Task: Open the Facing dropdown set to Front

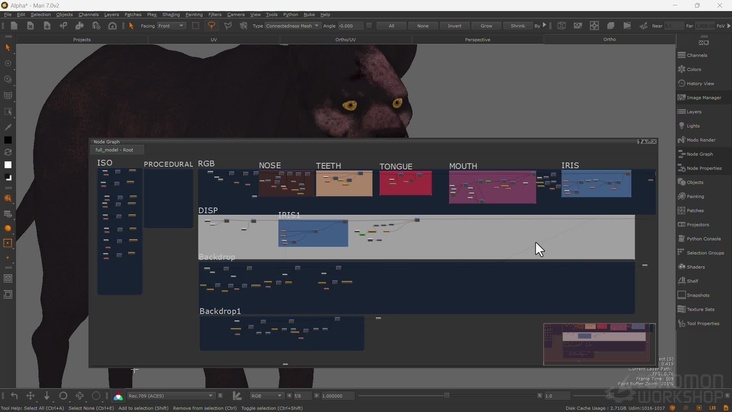Action: 171,26
